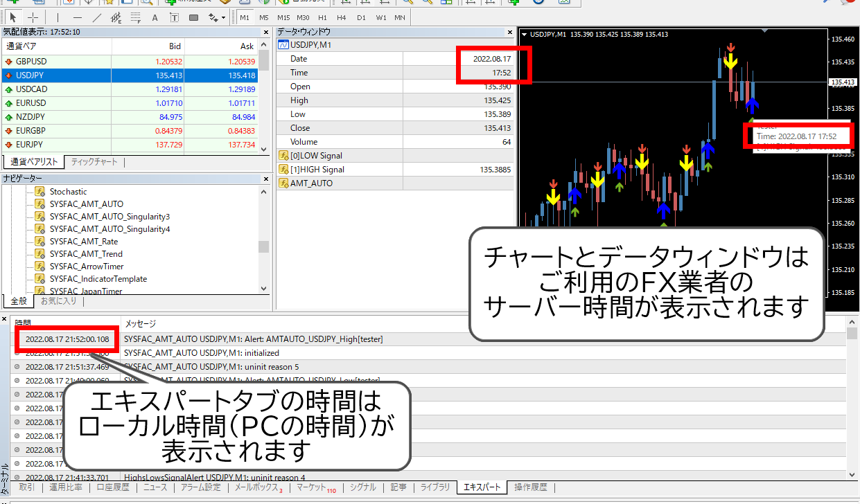Image resolution: width=860 pixels, height=504 pixels.
Task: Select the Cursor arrow tool
Action: pyautogui.click(x=15, y=17)
